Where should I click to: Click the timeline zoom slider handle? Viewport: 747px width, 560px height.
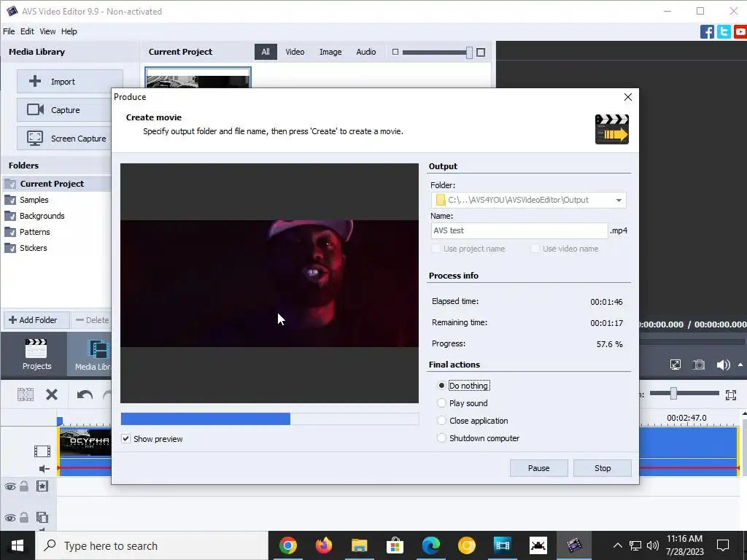pos(673,393)
